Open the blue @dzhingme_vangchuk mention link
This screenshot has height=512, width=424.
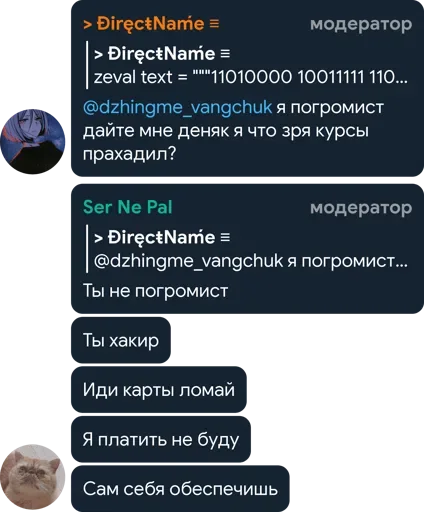pos(177,108)
